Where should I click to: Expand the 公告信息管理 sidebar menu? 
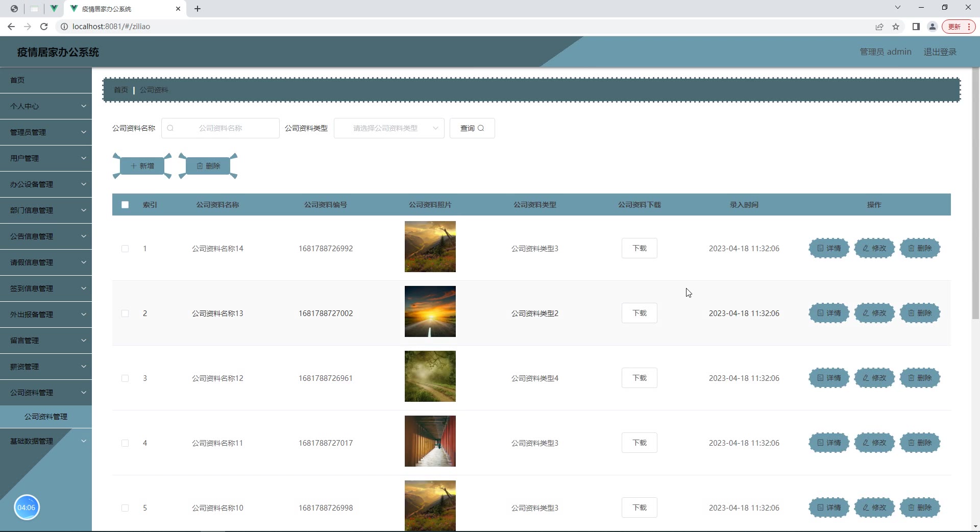[x=46, y=236]
